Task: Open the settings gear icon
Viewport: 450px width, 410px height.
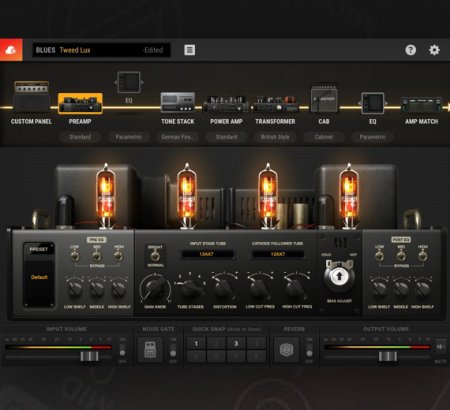Action: [434, 50]
